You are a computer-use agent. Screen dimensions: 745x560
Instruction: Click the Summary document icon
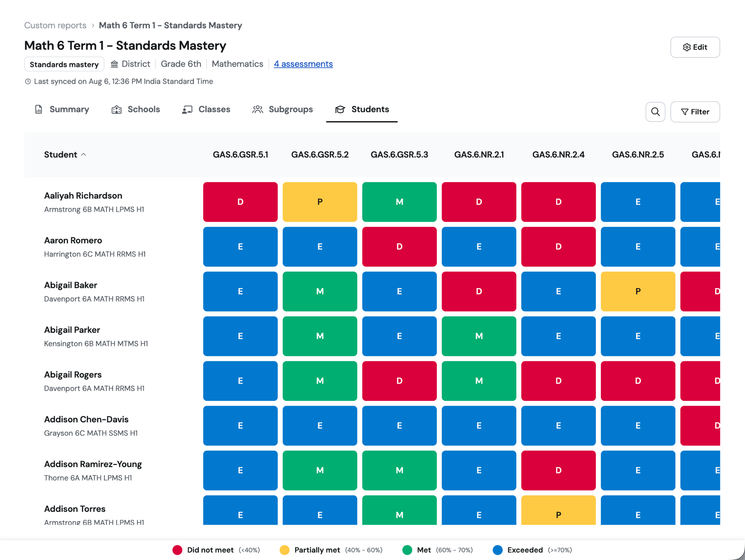39,110
